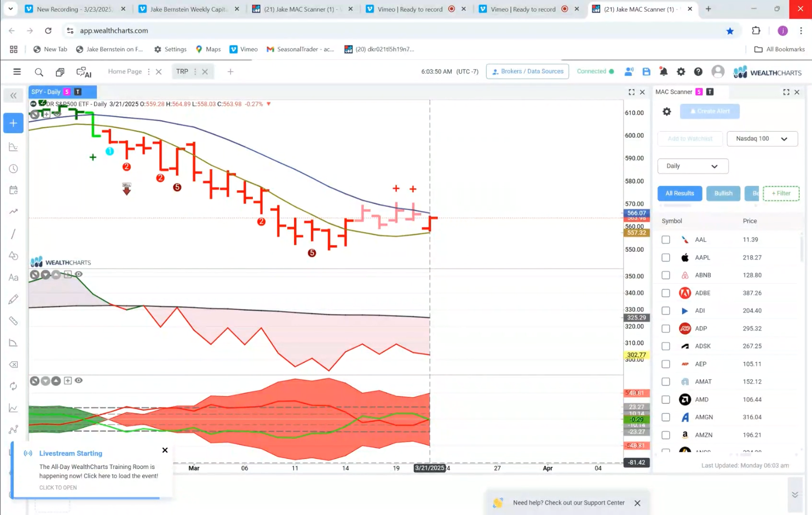Screen dimensions: 812x515
Task: Open the hamburger main menu
Action: click(17, 72)
